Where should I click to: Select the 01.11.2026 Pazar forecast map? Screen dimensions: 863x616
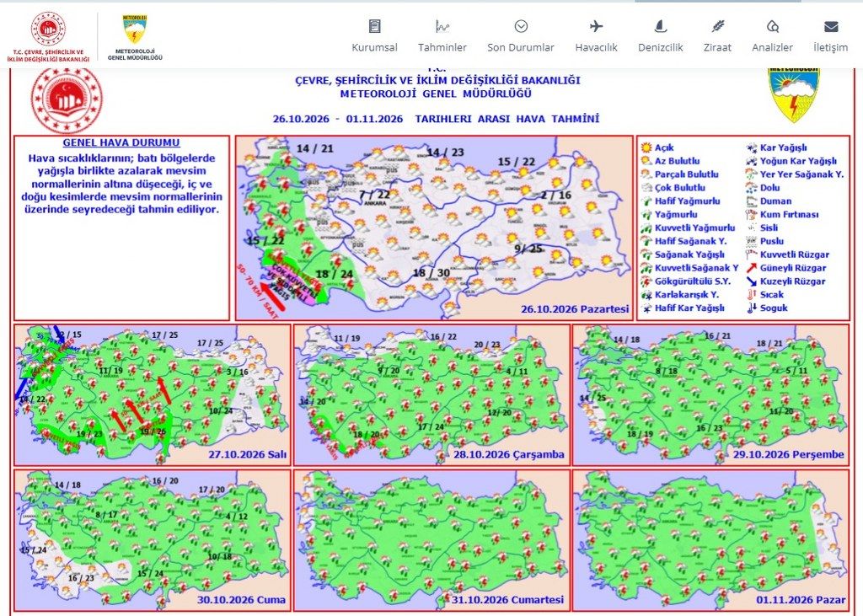tap(711, 540)
